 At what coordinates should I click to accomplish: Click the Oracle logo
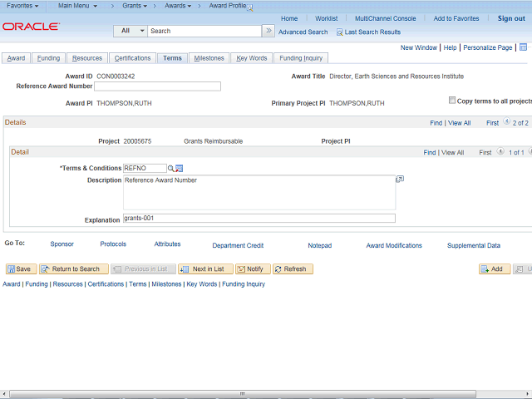32,27
